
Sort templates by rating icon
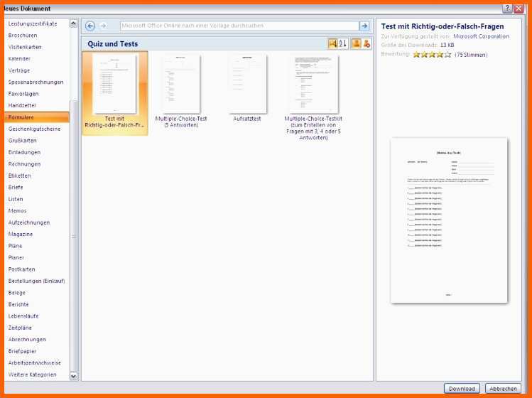[332, 43]
